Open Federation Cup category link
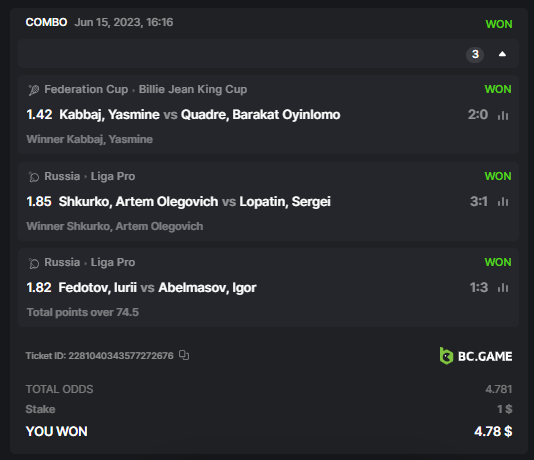 (86, 89)
